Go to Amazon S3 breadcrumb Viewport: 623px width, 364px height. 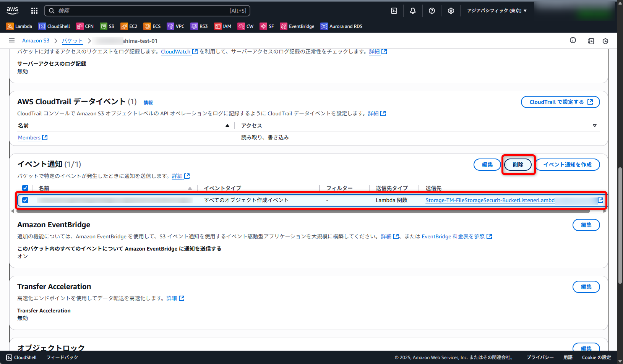(36, 40)
